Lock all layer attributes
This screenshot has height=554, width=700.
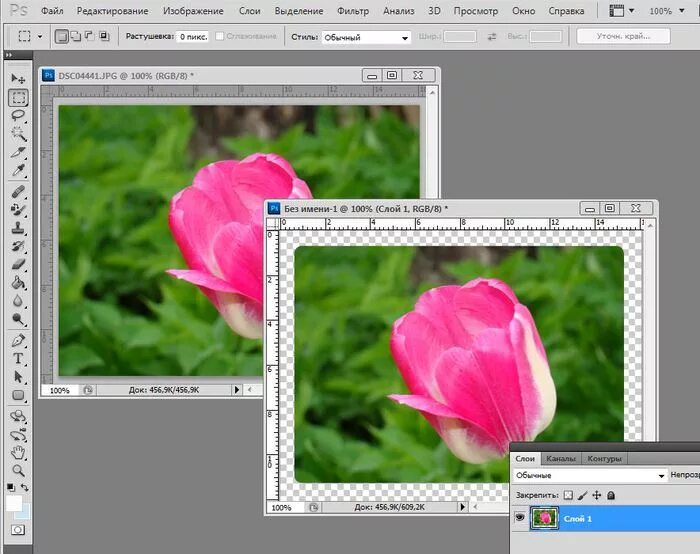(x=611, y=495)
